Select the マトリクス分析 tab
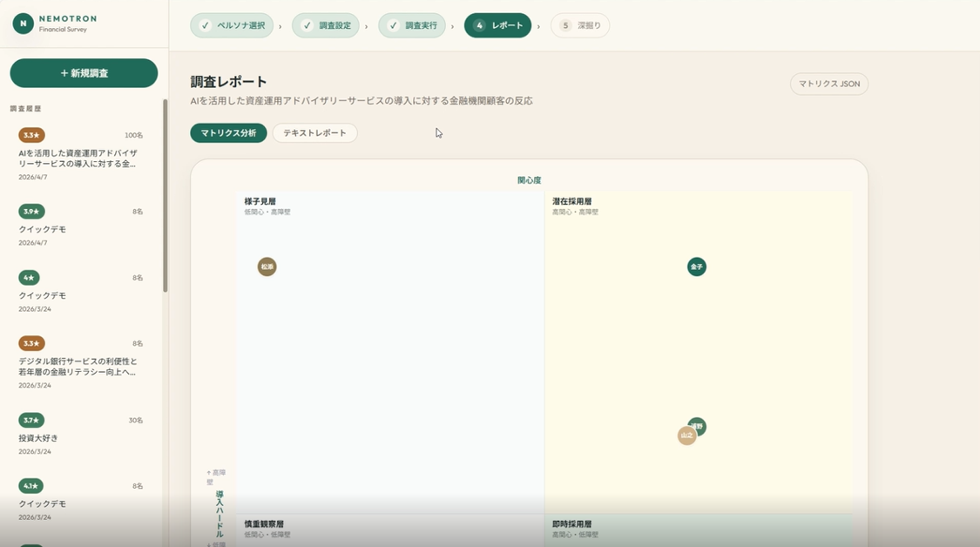 pyautogui.click(x=228, y=133)
